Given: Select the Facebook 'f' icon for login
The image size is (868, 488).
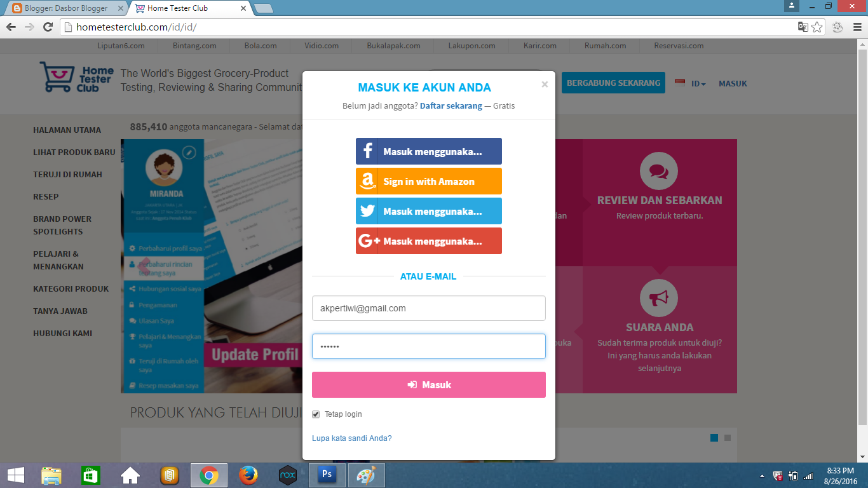Looking at the screenshot, I should click(x=367, y=151).
